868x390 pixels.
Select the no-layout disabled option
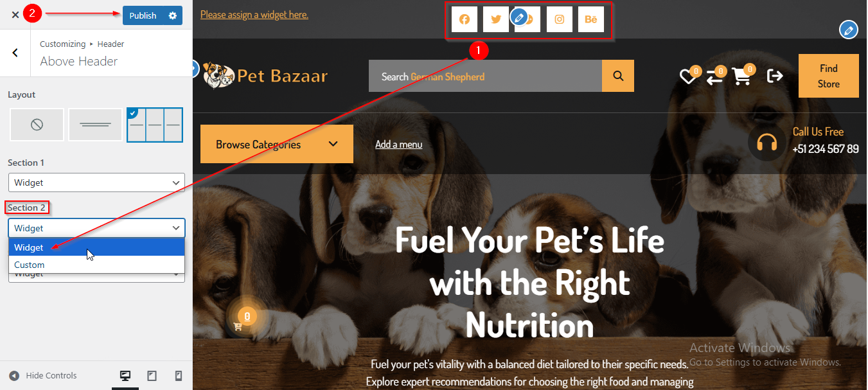tap(37, 125)
